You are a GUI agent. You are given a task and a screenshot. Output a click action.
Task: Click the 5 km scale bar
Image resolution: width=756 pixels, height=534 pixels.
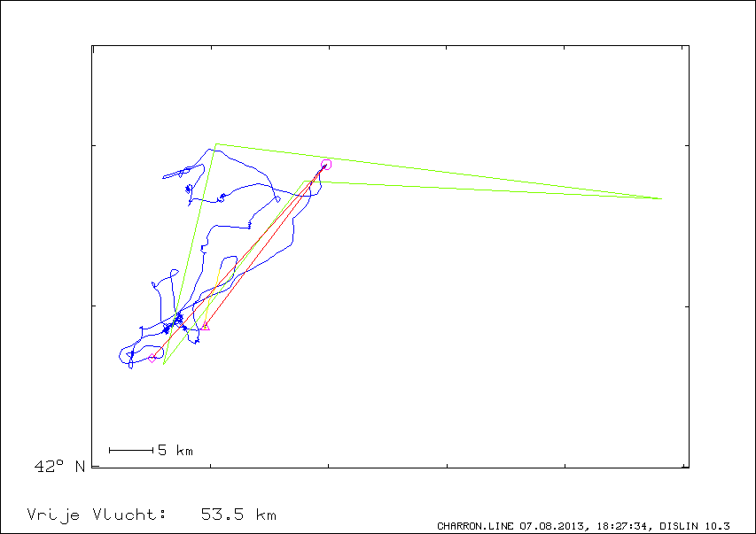(131, 451)
